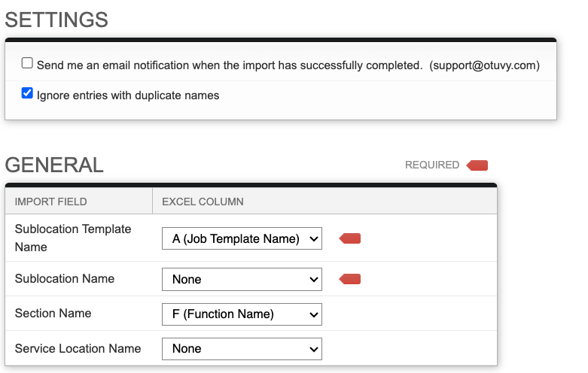
Task: Expand the Sublocation Name dropdown showing None
Action: (242, 280)
